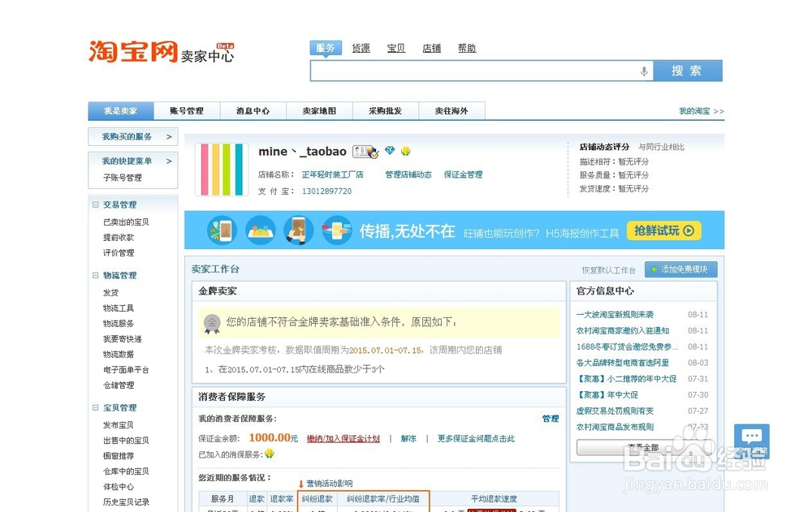This screenshot has height=512, width=812.
Task: Open 评价管理 in sidebar
Action: click(119, 252)
